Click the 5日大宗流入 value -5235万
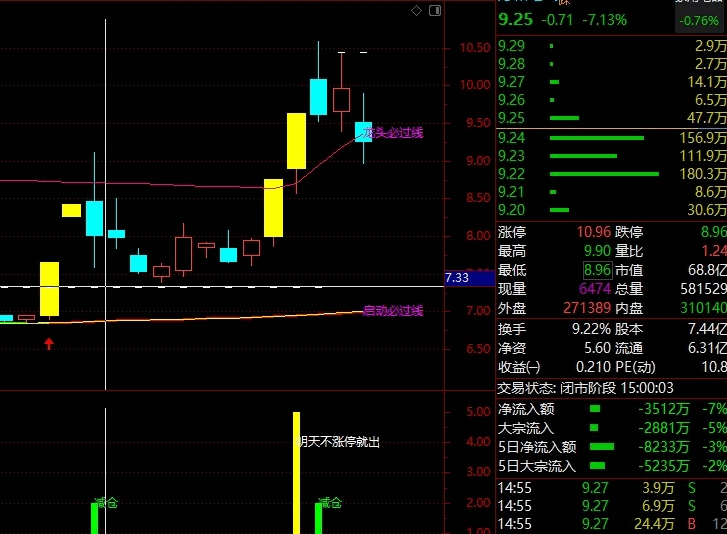Viewport: 727px width, 534px height. click(663, 466)
